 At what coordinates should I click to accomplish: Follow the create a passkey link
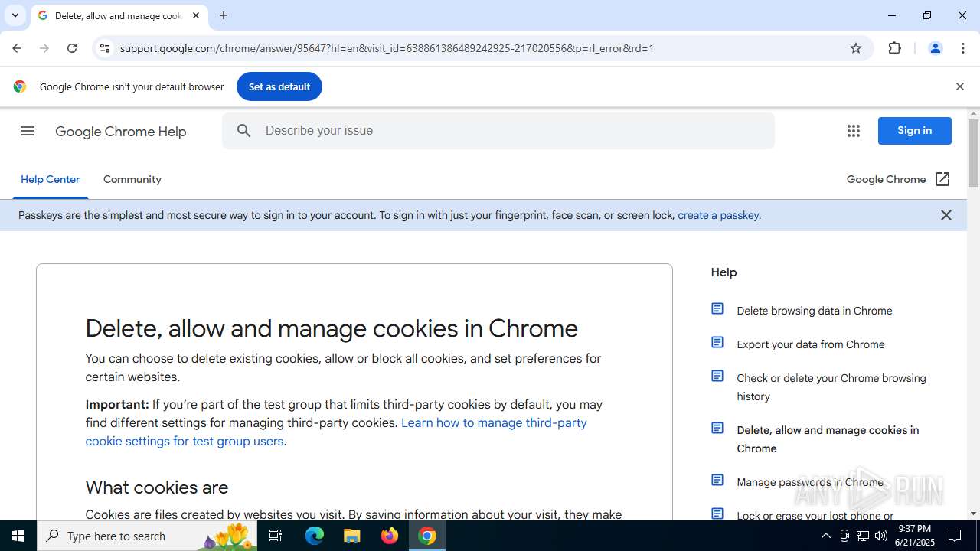718,215
